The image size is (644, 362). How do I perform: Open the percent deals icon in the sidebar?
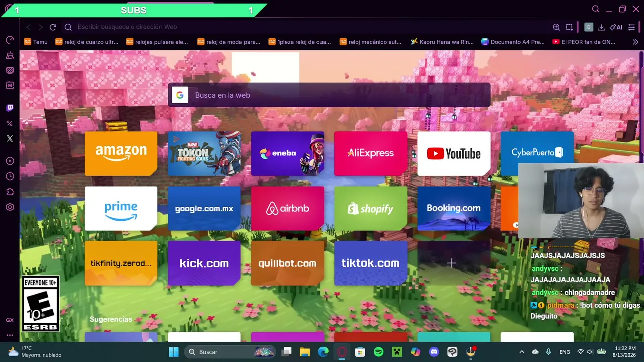(10, 123)
